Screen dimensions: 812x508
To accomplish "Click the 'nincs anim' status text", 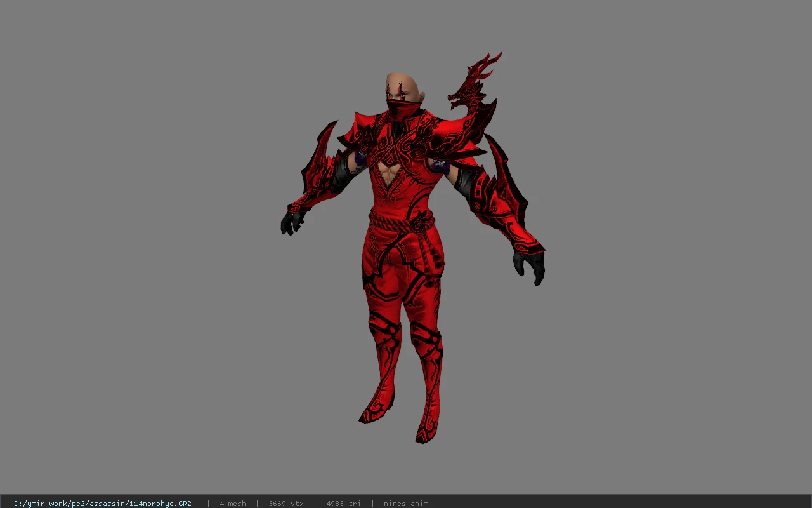I will tap(406, 504).
